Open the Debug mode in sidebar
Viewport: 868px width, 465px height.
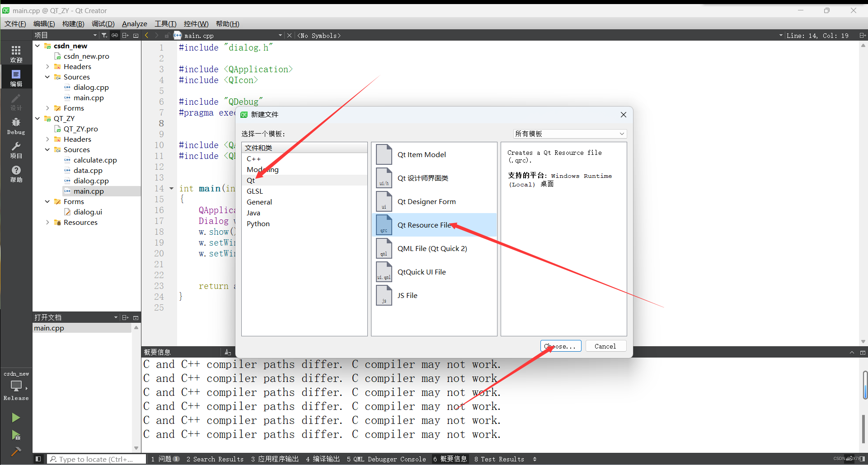16,126
